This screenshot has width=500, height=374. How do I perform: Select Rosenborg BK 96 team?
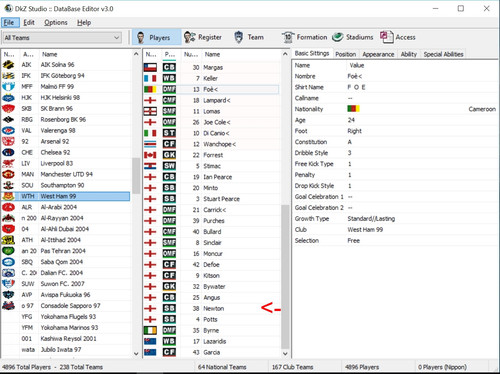point(66,119)
